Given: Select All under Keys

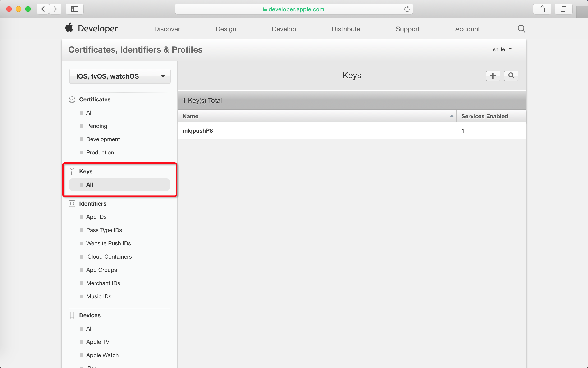Looking at the screenshot, I should click(119, 185).
